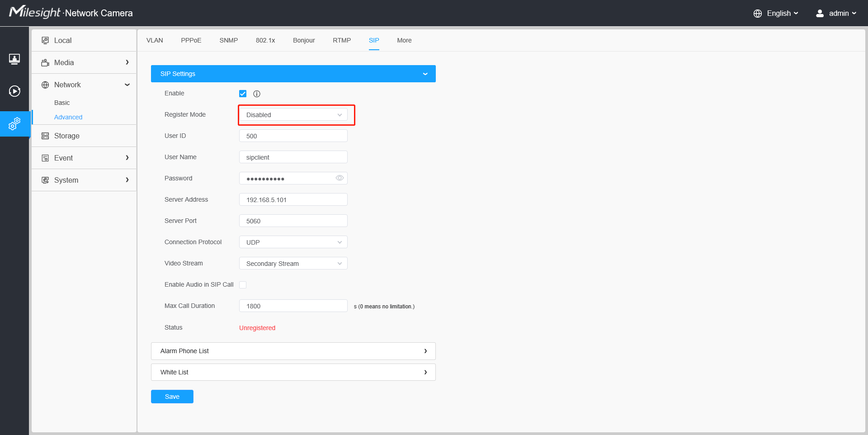Switch to the RTMP tab
Viewport: 868px width, 435px height.
point(342,40)
